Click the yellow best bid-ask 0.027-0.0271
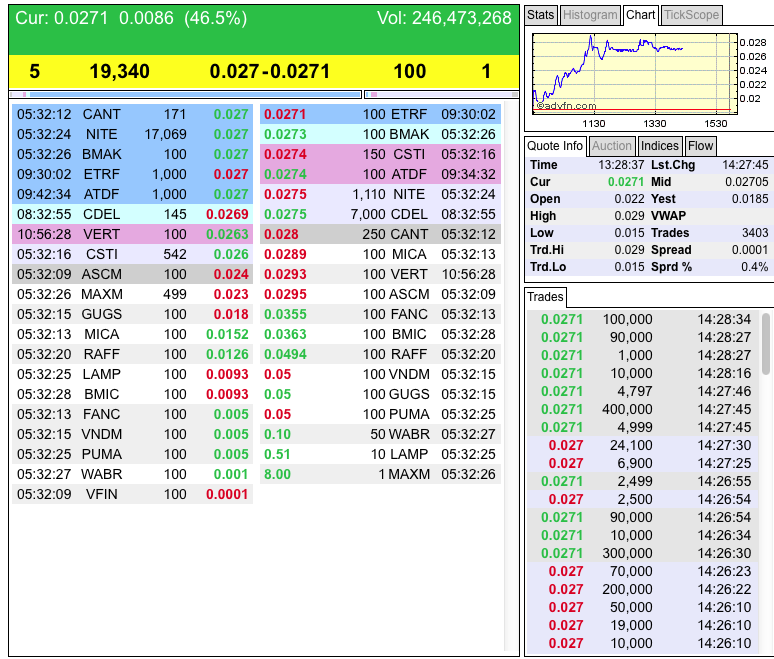 click(x=270, y=72)
